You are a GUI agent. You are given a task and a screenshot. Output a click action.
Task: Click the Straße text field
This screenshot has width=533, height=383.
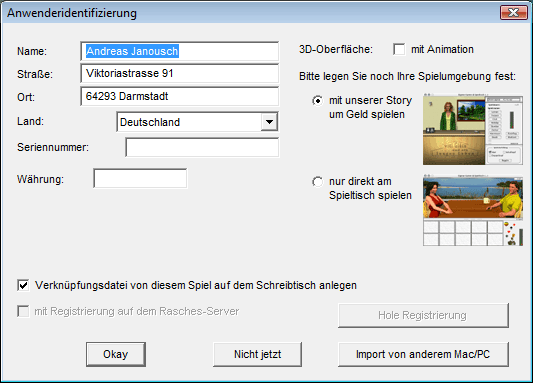click(179, 73)
